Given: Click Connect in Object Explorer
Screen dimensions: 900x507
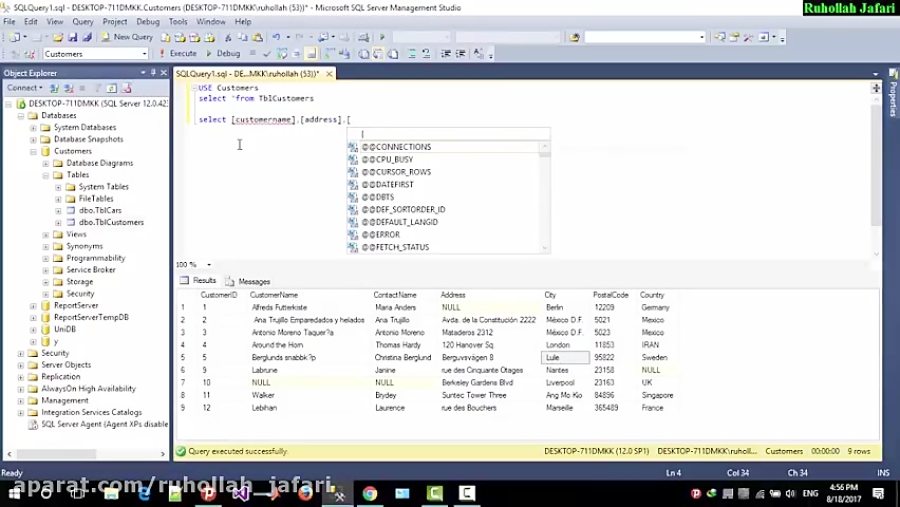Looking at the screenshot, I should click(24, 87).
